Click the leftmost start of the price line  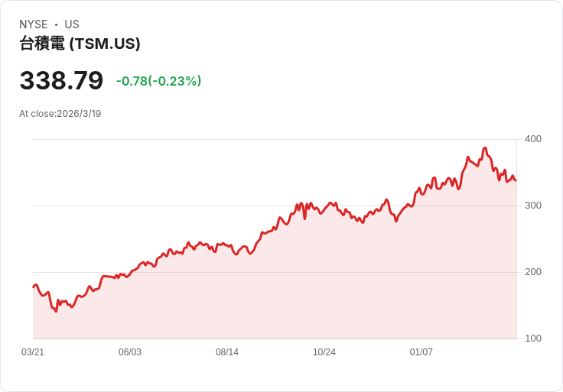tap(34, 287)
